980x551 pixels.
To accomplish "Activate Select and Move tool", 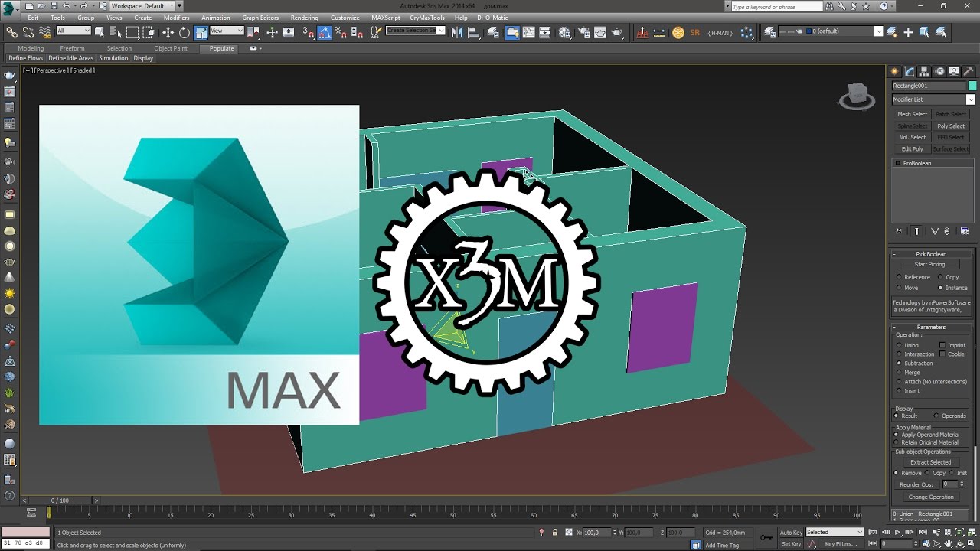I will (168, 32).
